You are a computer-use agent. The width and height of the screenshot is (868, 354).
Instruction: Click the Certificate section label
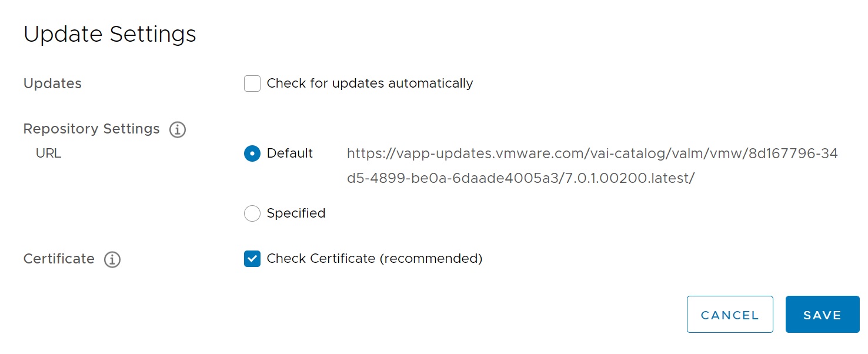point(59,259)
